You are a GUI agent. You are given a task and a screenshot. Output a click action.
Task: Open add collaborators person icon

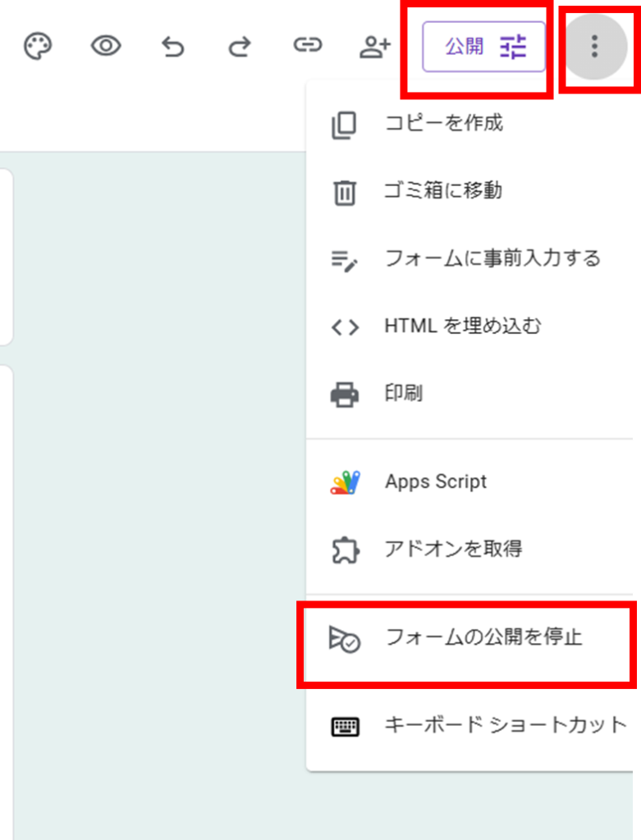pyautogui.click(x=374, y=48)
